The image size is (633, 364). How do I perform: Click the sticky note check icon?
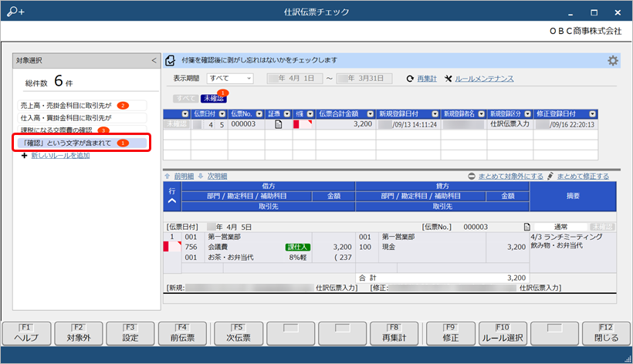point(171,60)
